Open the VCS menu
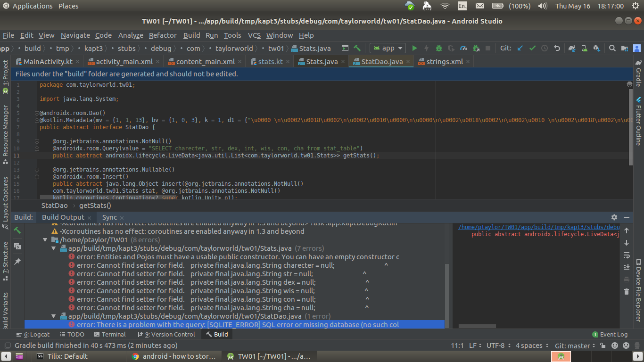644x362 pixels. (254, 35)
